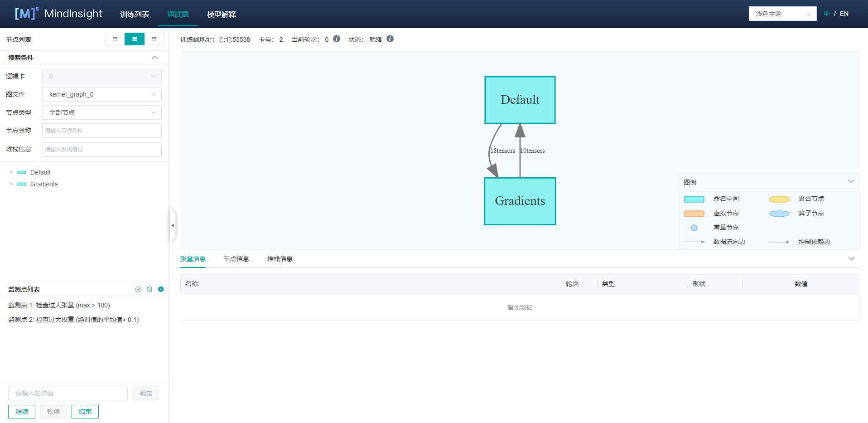Switch node list to right-indent view
This screenshot has height=423, width=868.
(154, 39)
